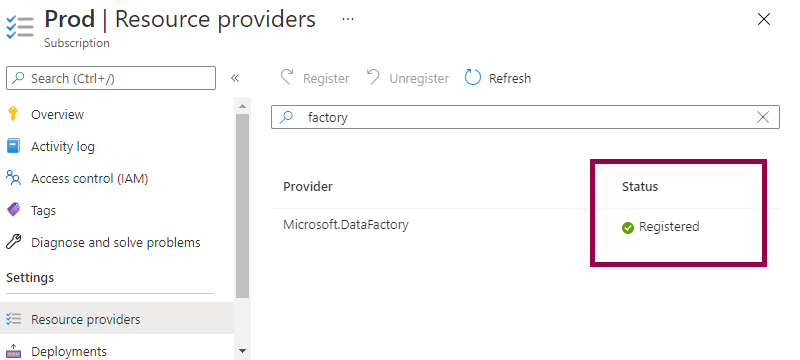Collapse the sidebar with double chevron
The width and height of the screenshot is (800, 360).
tap(235, 78)
